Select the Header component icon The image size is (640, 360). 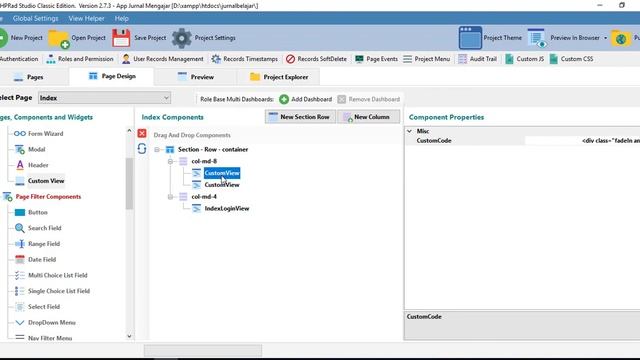coord(20,165)
